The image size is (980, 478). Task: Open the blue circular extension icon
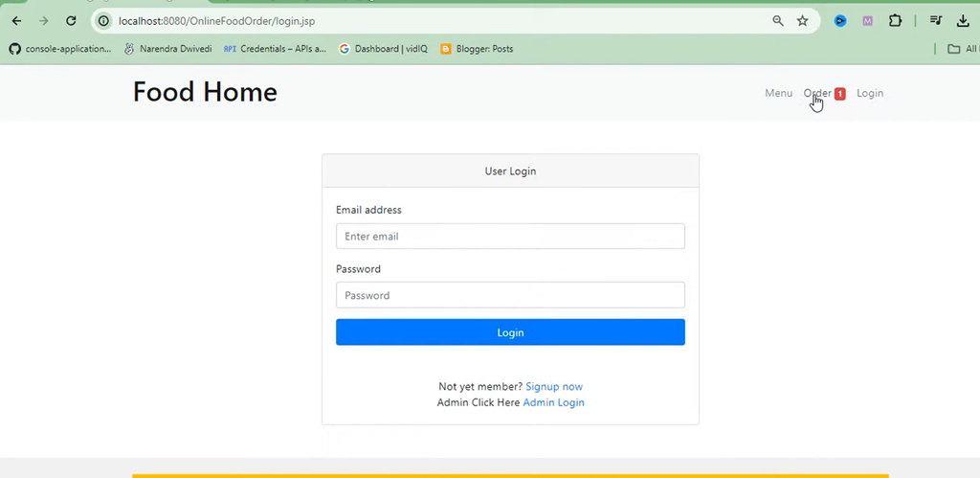tap(840, 21)
